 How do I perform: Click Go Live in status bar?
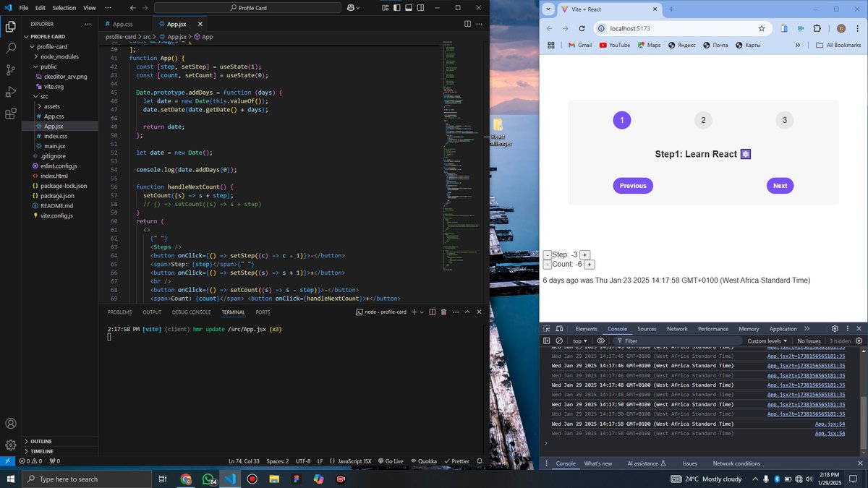390,461
